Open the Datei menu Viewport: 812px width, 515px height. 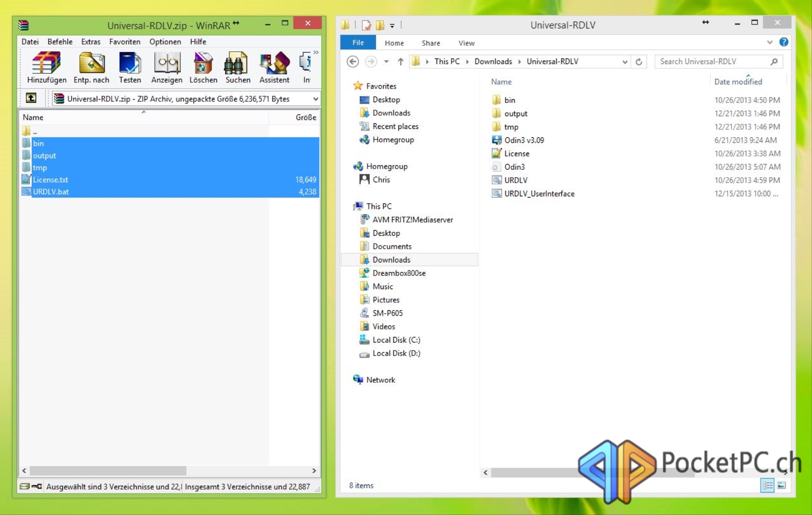click(30, 42)
